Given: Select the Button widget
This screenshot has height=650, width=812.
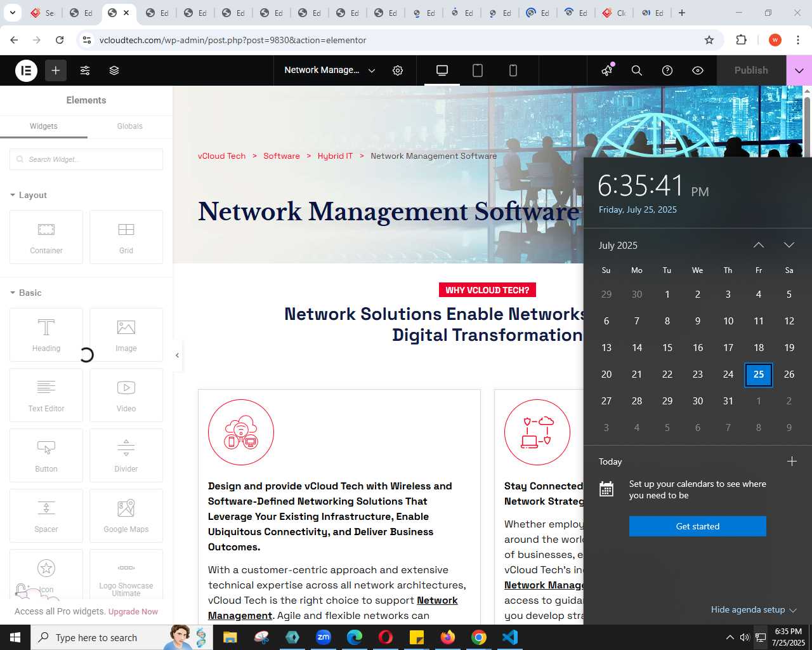Looking at the screenshot, I should 46,456.
